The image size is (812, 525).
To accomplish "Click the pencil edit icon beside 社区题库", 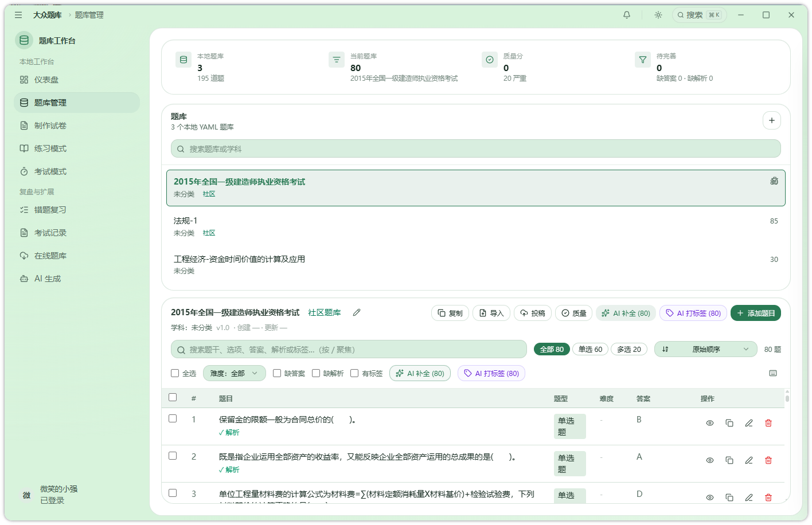I will [357, 312].
